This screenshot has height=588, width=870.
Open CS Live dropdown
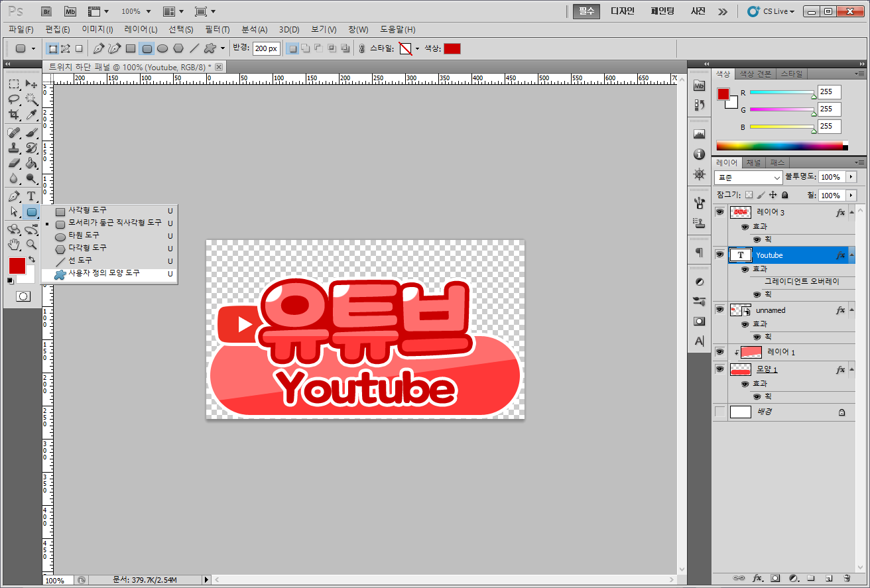pos(771,11)
